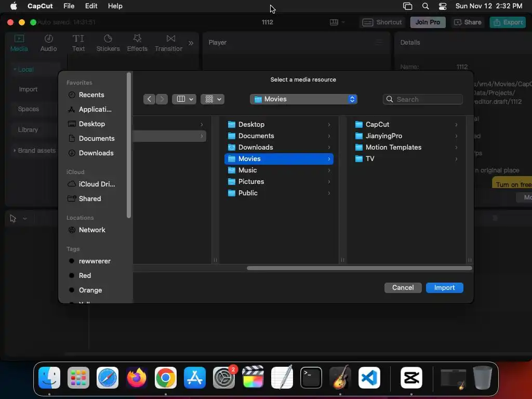Viewport: 532px width, 399px height.
Task: Open the column view options dropdown
Action: coord(184,99)
